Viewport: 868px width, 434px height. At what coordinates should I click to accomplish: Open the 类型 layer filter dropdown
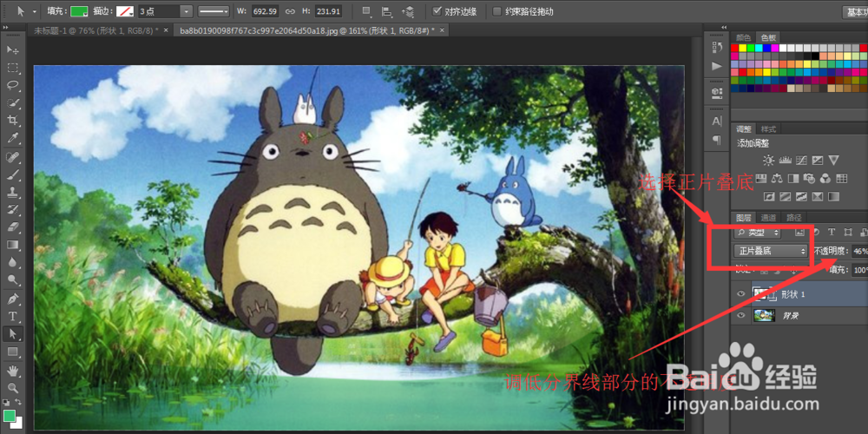click(x=758, y=233)
